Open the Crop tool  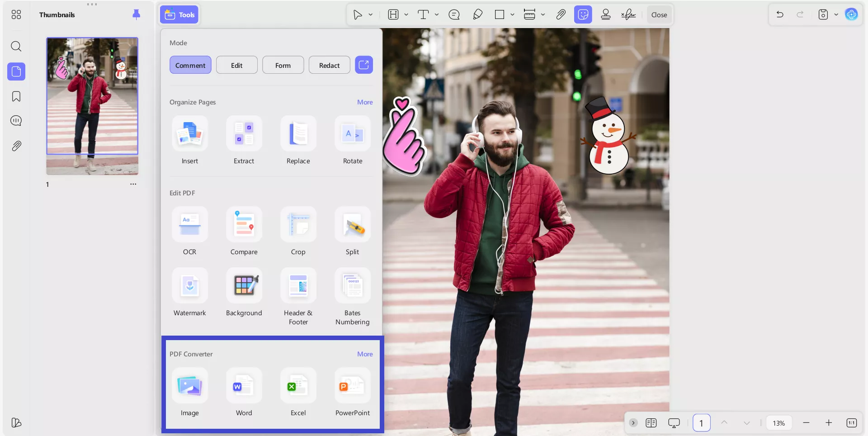click(298, 224)
